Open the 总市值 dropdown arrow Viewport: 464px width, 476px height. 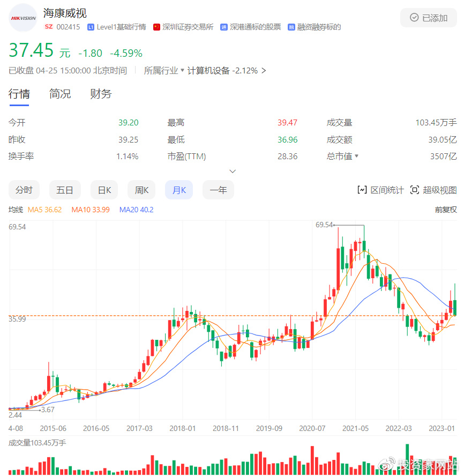point(357,156)
